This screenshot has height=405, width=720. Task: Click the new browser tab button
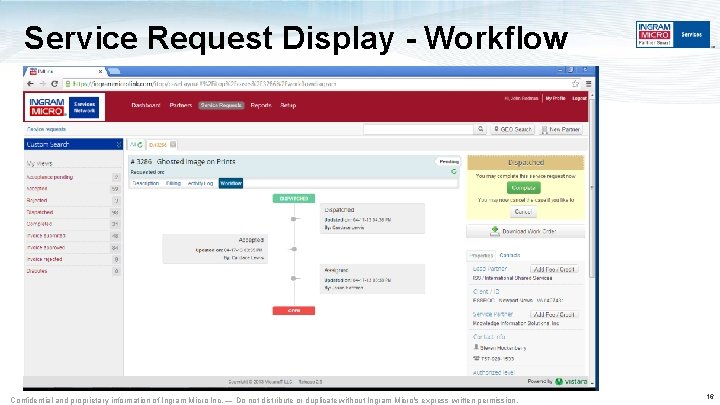pos(114,71)
